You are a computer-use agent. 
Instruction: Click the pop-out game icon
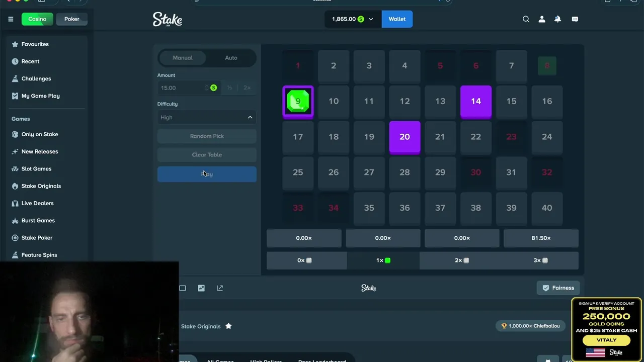[x=220, y=288]
